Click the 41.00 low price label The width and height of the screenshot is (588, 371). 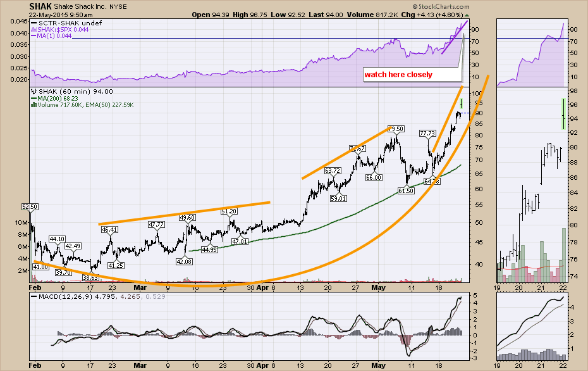click(40, 267)
